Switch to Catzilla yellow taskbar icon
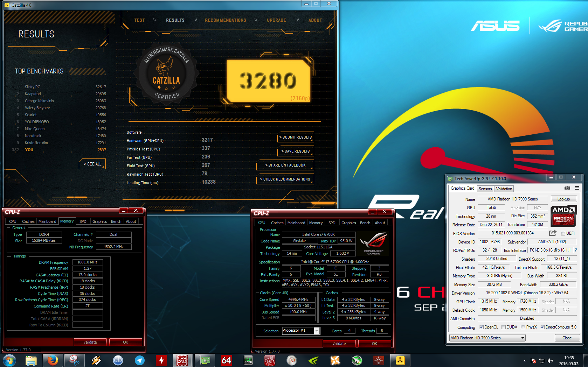The image size is (588, 367). tap(400, 360)
